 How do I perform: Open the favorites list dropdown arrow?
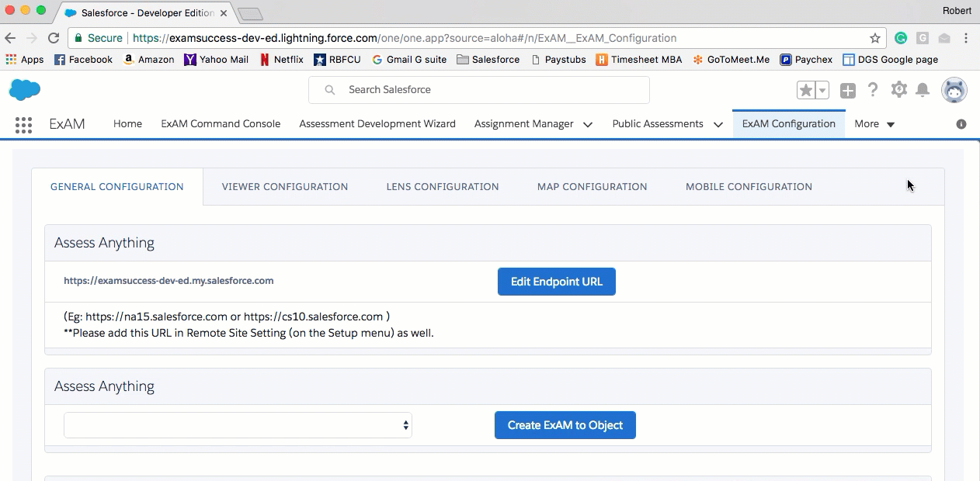pos(822,91)
